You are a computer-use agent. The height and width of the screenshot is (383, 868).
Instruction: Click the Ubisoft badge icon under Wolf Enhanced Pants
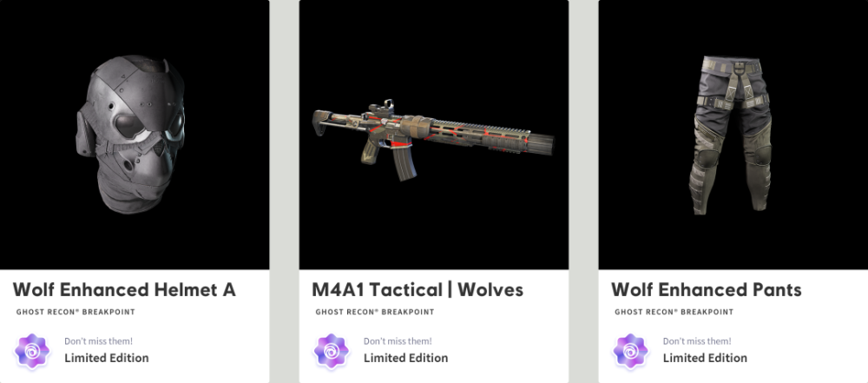coord(630,351)
